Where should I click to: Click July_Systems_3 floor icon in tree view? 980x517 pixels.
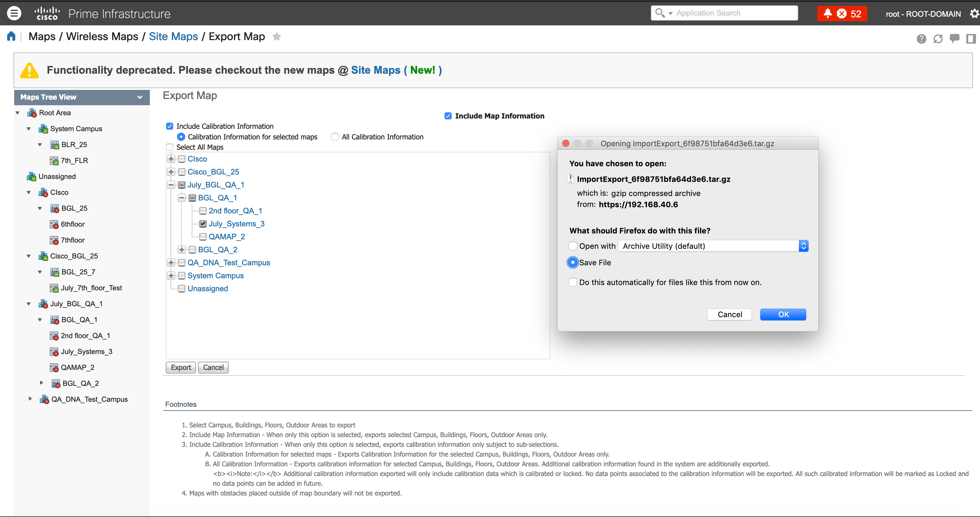(54, 352)
